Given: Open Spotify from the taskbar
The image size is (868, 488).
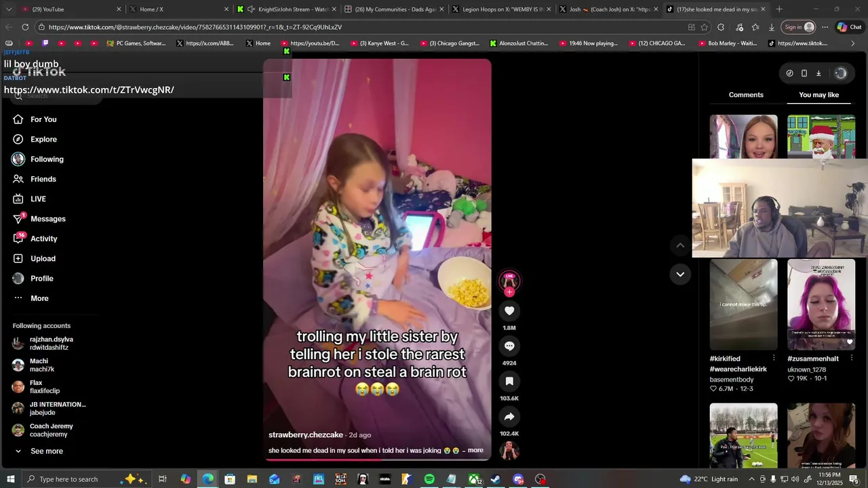Looking at the screenshot, I should (x=429, y=479).
